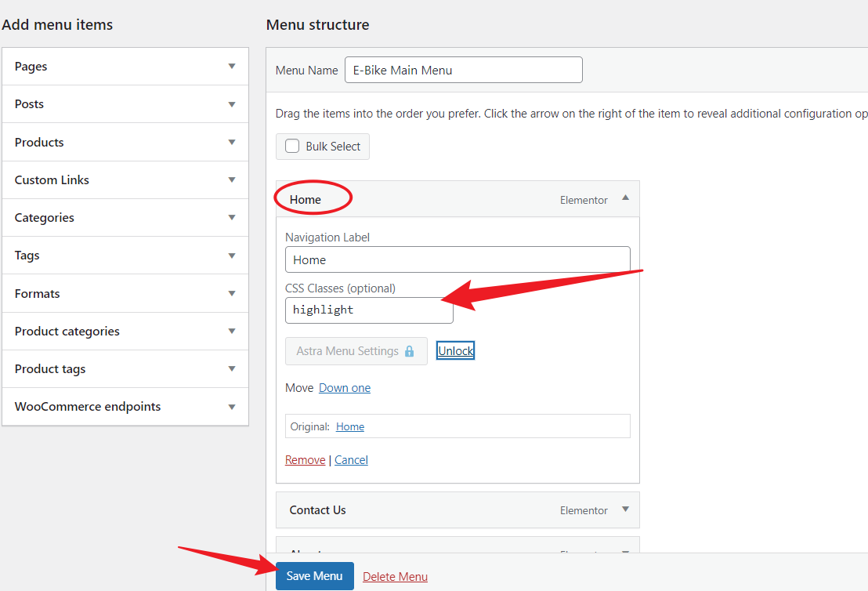Move the Home item down one
This screenshot has height=591, width=868.
344,387
